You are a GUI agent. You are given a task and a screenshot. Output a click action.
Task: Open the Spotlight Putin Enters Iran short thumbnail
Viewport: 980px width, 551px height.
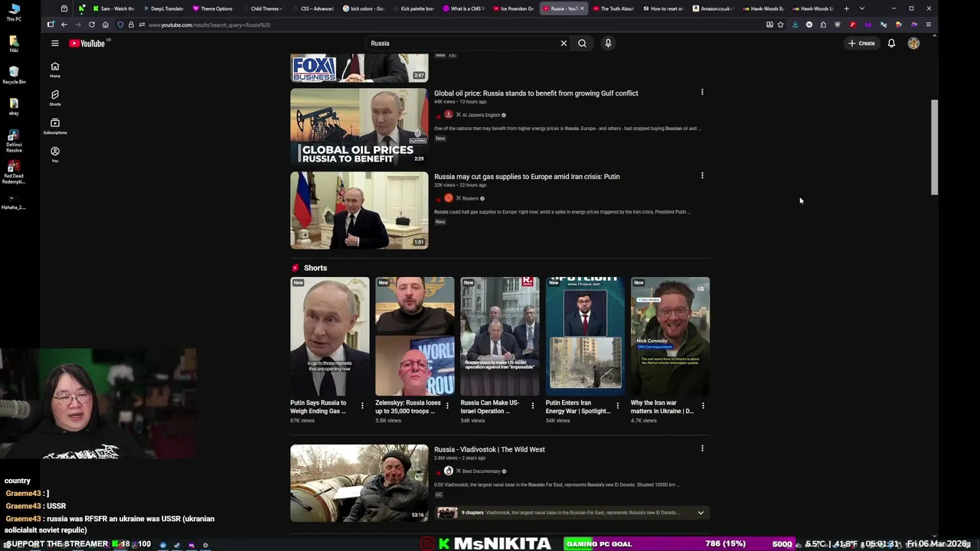[x=585, y=336]
